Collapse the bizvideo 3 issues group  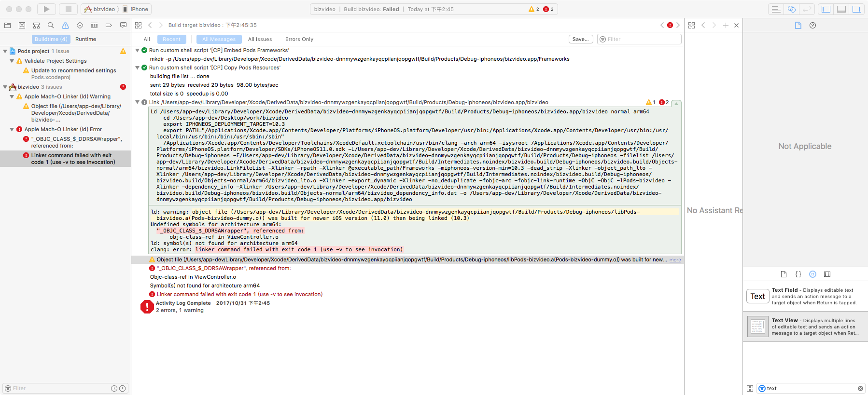5,87
